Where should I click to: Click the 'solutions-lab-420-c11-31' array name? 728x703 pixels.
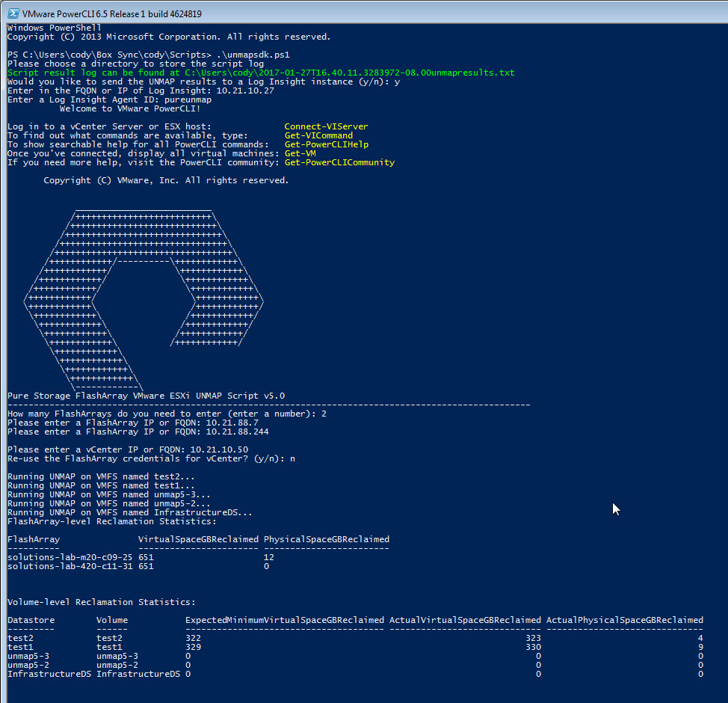point(70,566)
